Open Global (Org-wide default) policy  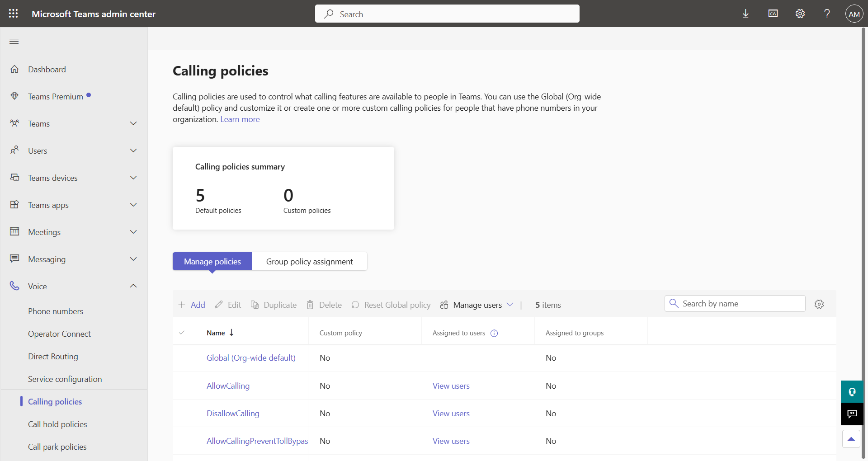pos(251,358)
